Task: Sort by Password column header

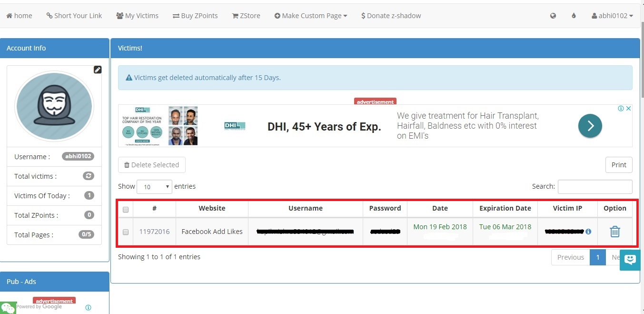Action: point(385,208)
